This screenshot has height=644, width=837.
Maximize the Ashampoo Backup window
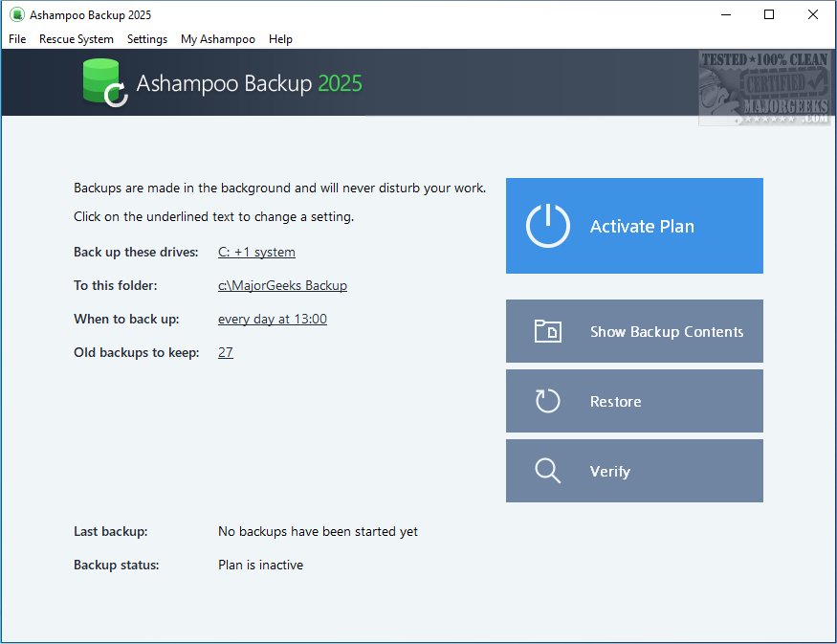pos(769,14)
